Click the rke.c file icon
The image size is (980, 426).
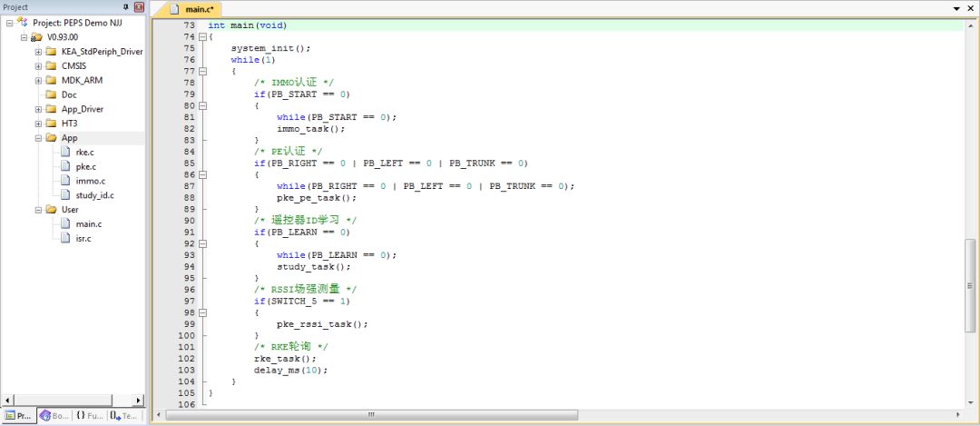click(65, 152)
